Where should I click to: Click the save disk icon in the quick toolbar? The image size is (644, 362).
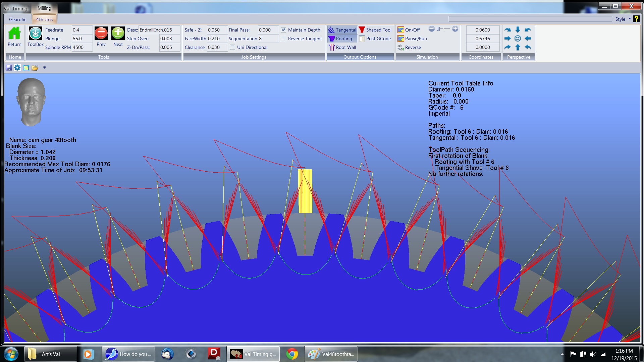tap(9, 68)
